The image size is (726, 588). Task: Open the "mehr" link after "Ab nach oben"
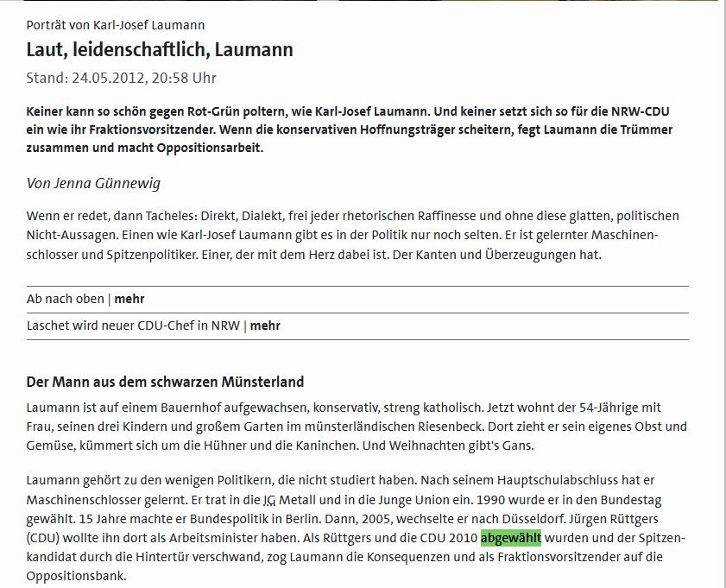pos(129,299)
